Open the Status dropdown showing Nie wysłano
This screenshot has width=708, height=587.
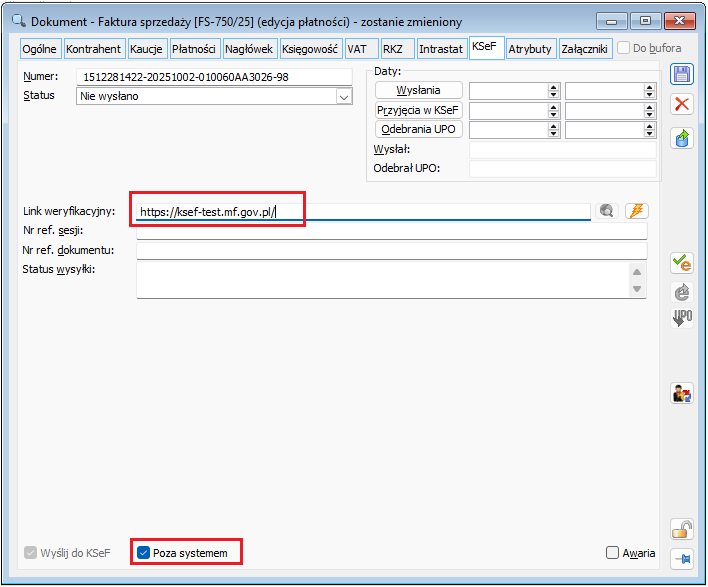pos(344,97)
